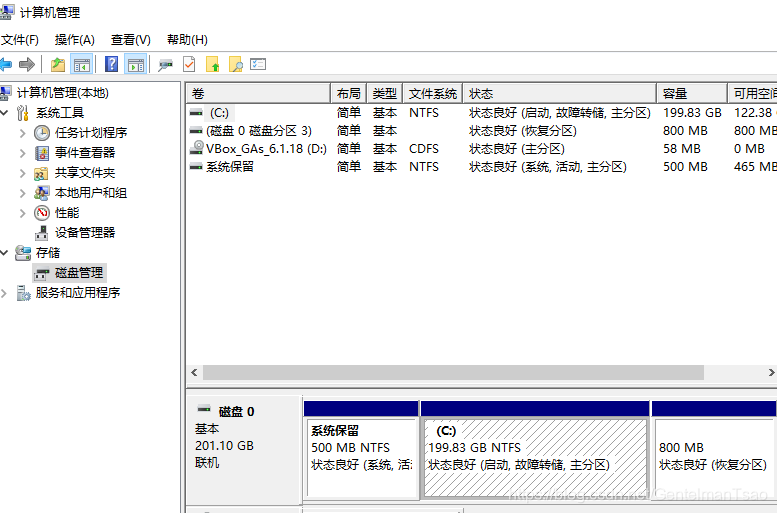
Task: Click the blue Help question mark icon
Action: [111, 64]
